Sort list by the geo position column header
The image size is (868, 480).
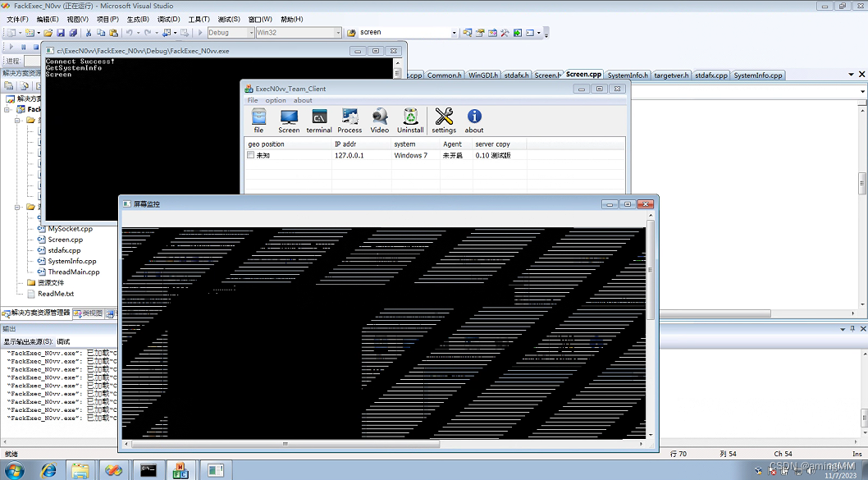pyautogui.click(x=288, y=144)
